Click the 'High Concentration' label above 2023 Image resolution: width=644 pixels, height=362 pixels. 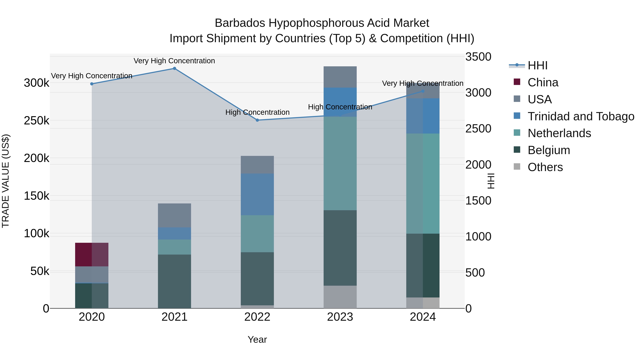[340, 107]
